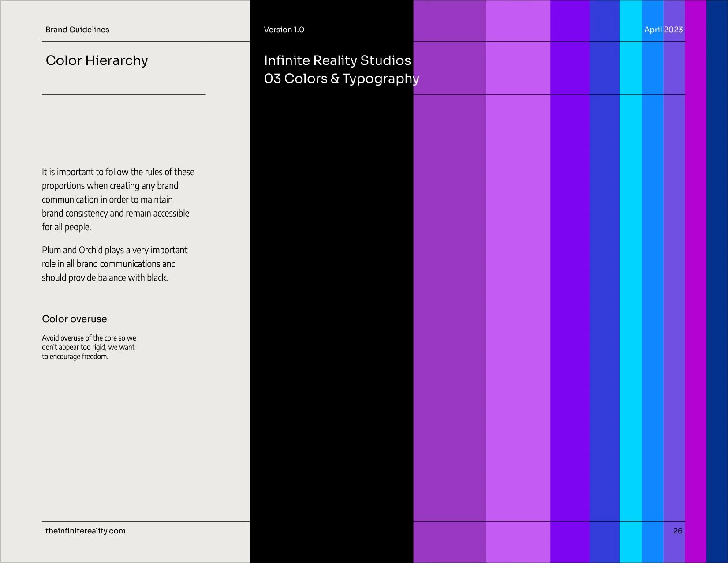Screen dimensions: 728x563
Task: Click the Brand Guidelines header text
Action: coord(77,30)
